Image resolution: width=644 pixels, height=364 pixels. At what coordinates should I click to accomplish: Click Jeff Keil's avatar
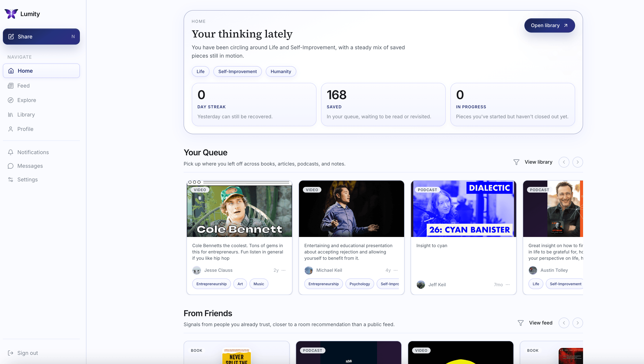pyautogui.click(x=421, y=285)
